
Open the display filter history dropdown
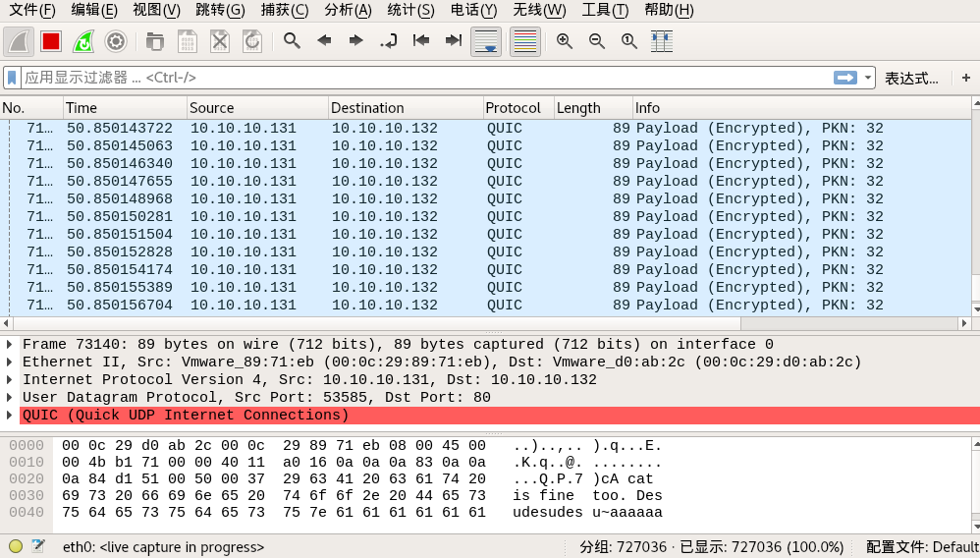click(867, 78)
